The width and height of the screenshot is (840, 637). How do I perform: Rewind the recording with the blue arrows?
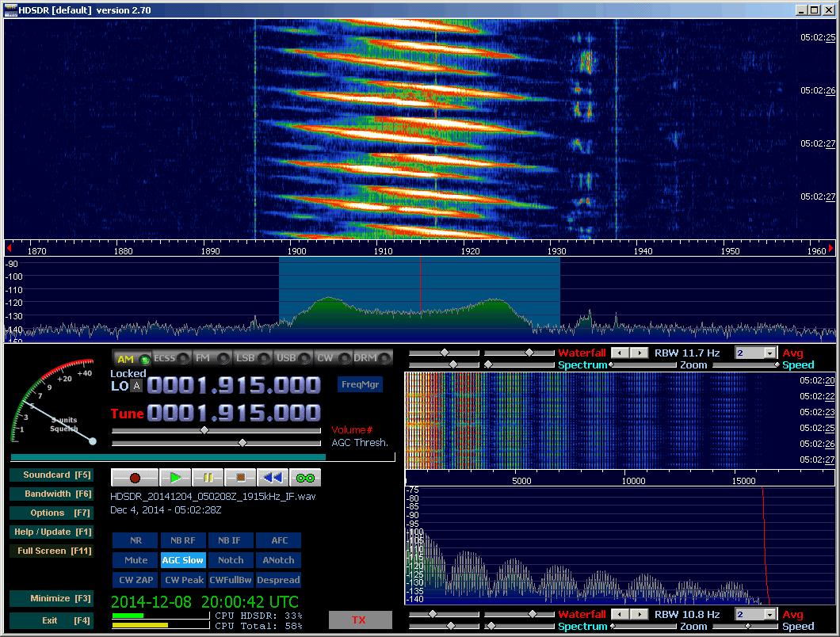[x=273, y=478]
